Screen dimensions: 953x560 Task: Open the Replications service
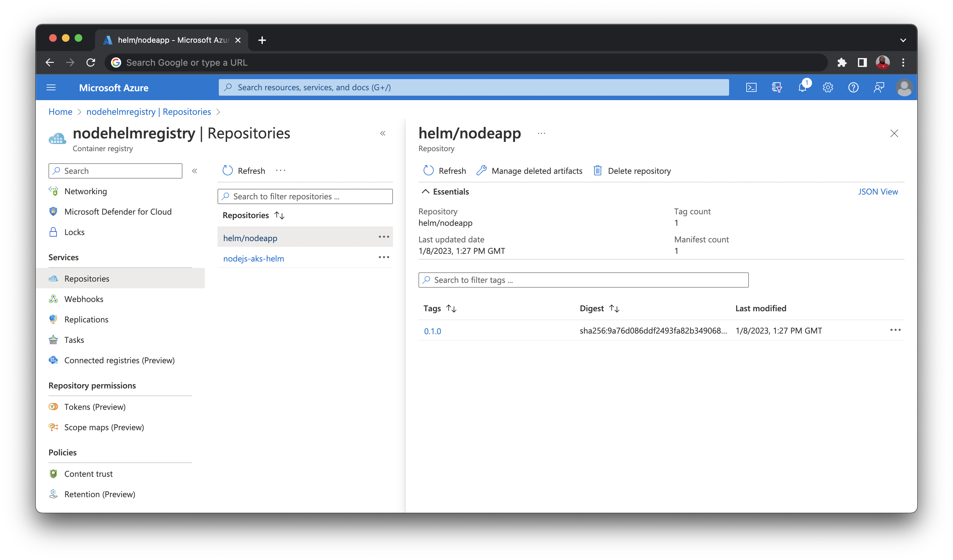(x=86, y=319)
